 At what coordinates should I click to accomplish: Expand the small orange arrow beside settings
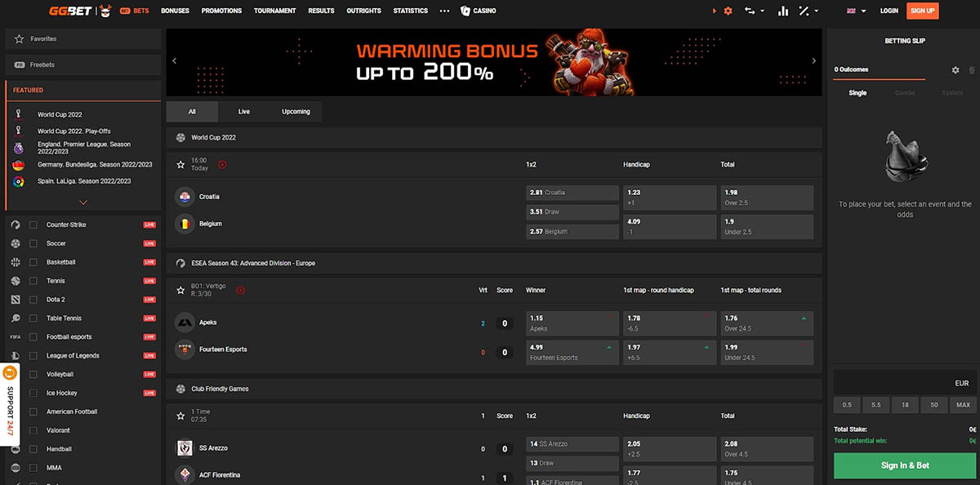pos(715,11)
